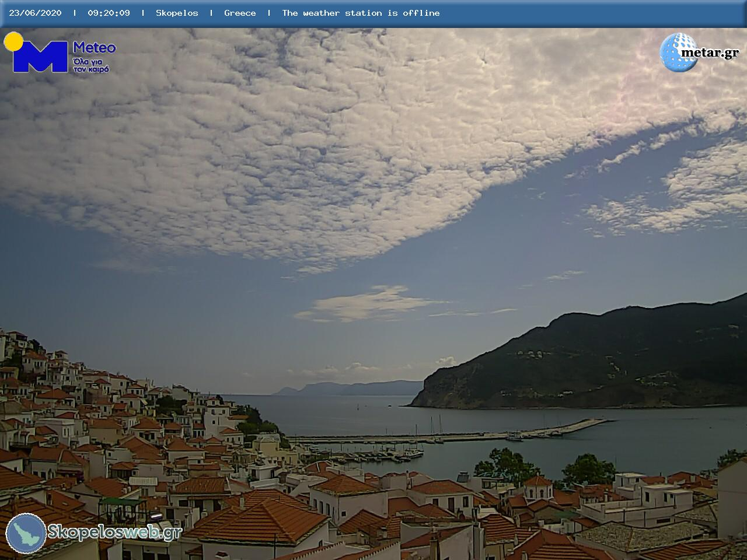Click 'The weather station is offline' text

[x=361, y=13]
